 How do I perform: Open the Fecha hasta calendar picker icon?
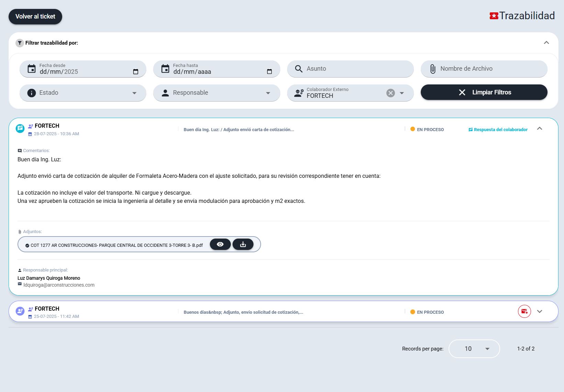coord(269,72)
